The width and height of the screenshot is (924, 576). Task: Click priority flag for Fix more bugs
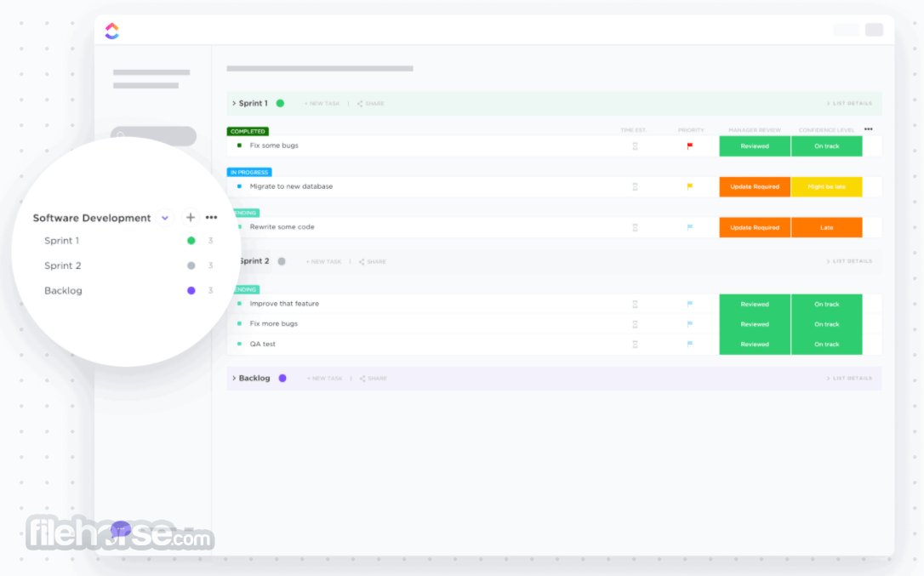coord(690,323)
